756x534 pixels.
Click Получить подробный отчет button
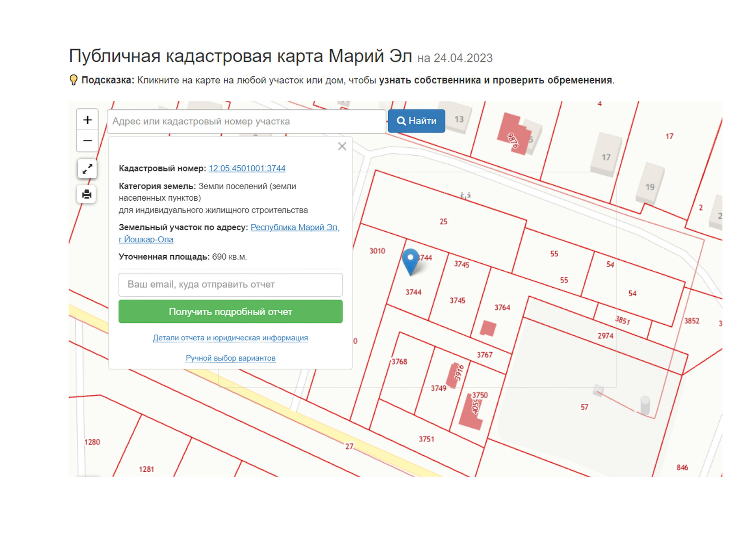tap(230, 312)
